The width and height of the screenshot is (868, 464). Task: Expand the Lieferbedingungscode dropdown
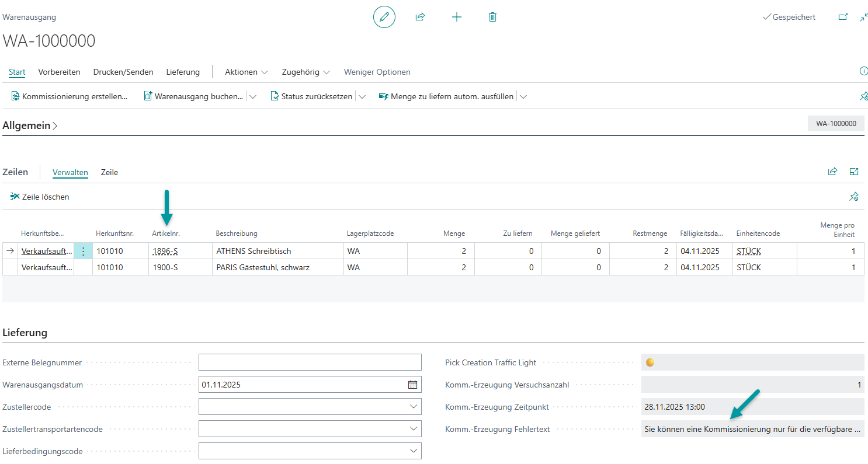414,451
